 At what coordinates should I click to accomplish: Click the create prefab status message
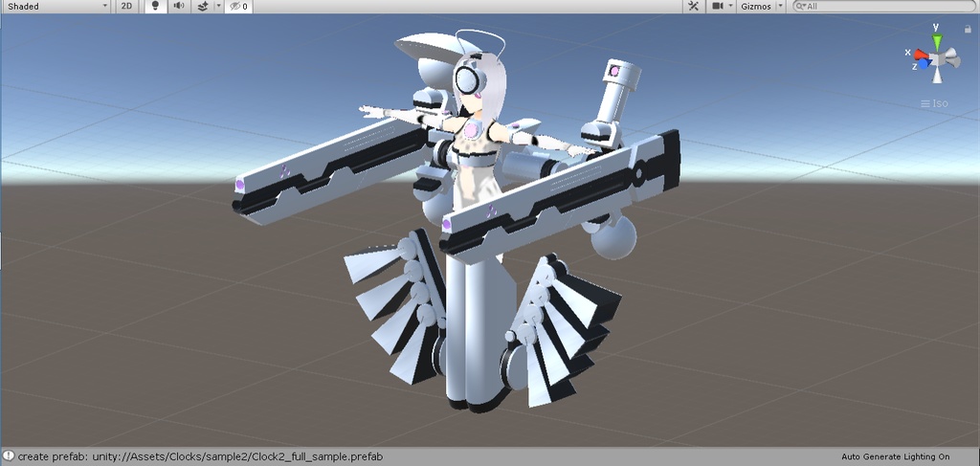200,456
